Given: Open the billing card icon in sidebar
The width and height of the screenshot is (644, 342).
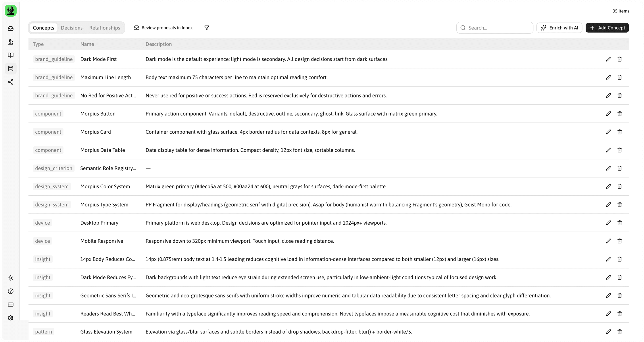Looking at the screenshot, I should tap(10, 304).
